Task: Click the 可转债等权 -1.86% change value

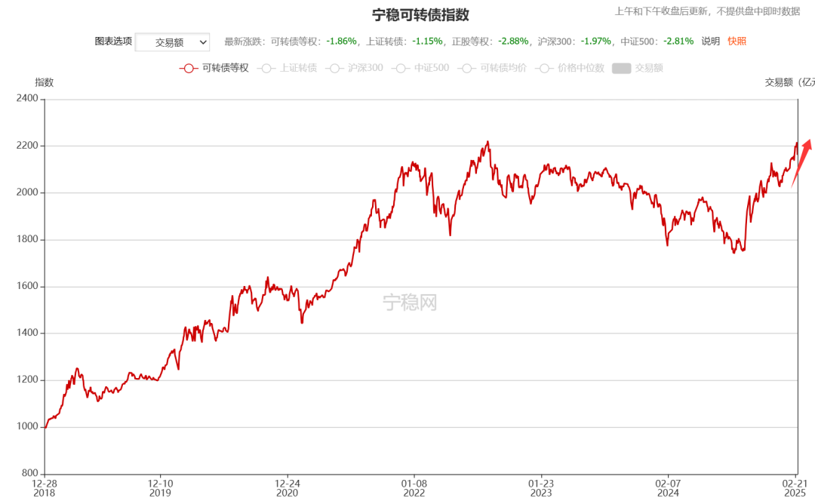Action: point(342,41)
